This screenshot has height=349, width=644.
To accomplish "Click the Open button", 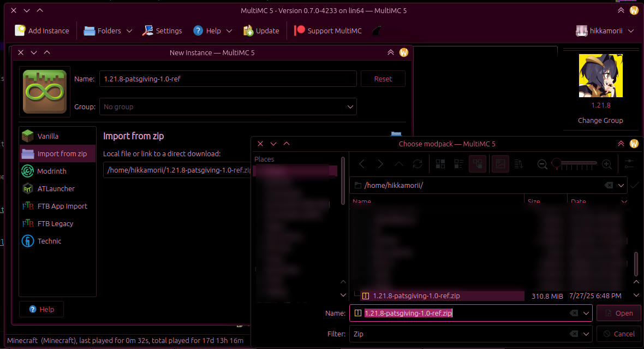I will pyautogui.click(x=618, y=313).
